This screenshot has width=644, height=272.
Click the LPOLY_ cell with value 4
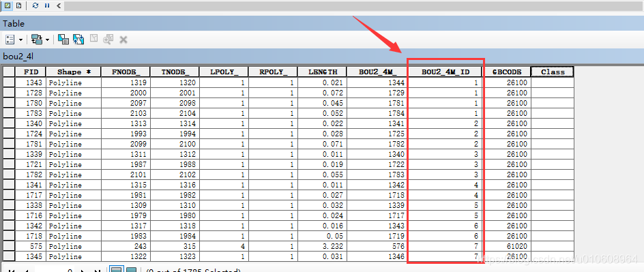224,247
